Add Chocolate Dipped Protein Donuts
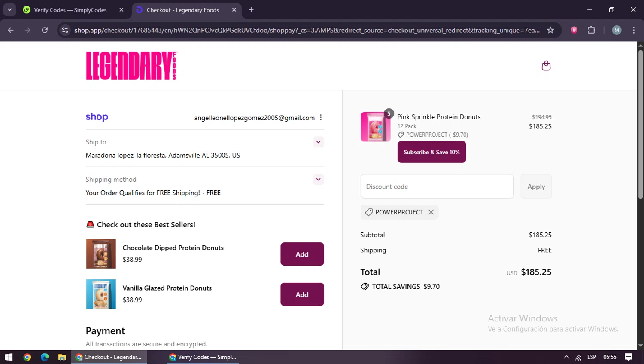The image size is (644, 364). coord(302,254)
